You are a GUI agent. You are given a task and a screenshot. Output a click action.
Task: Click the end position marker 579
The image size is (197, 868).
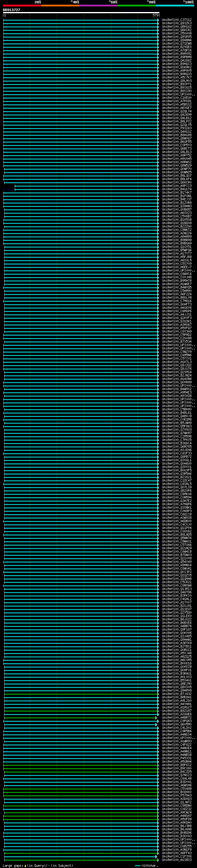(x=155, y=15)
